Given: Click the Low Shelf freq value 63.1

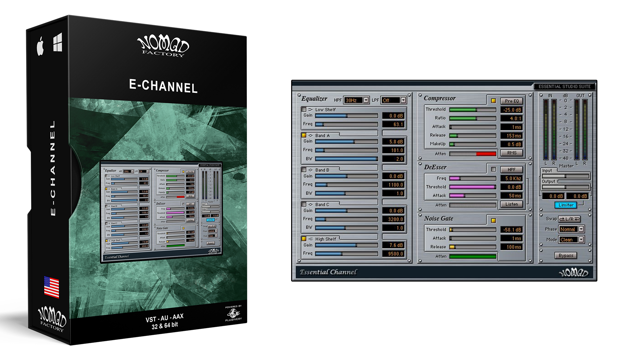Looking at the screenshot, I should pyautogui.click(x=393, y=124).
